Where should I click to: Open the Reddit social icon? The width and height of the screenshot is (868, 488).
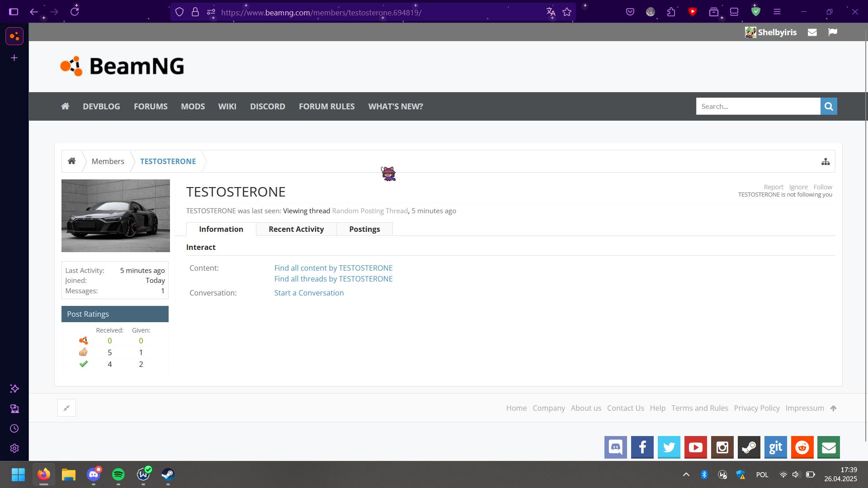[802, 447]
